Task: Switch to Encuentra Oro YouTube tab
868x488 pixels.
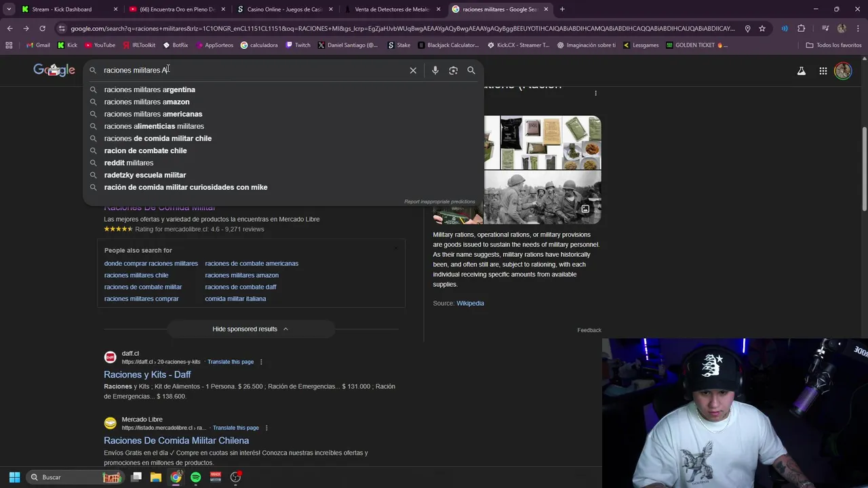Action: point(178,9)
